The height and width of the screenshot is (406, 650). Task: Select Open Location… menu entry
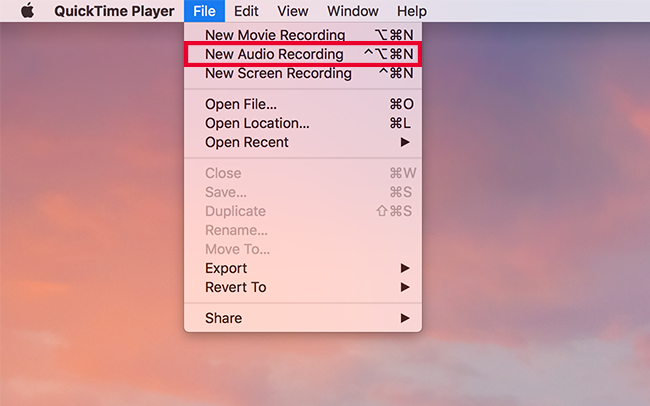coord(257,123)
